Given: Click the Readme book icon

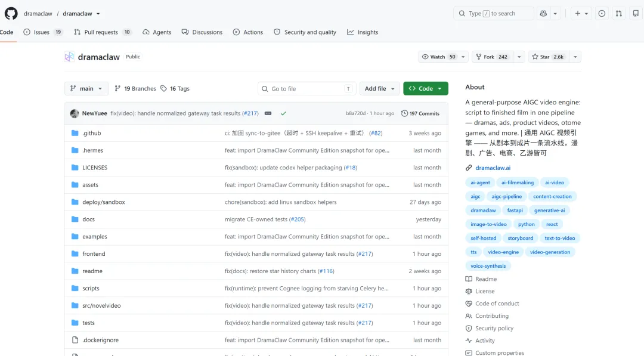Looking at the screenshot, I should coord(469,279).
